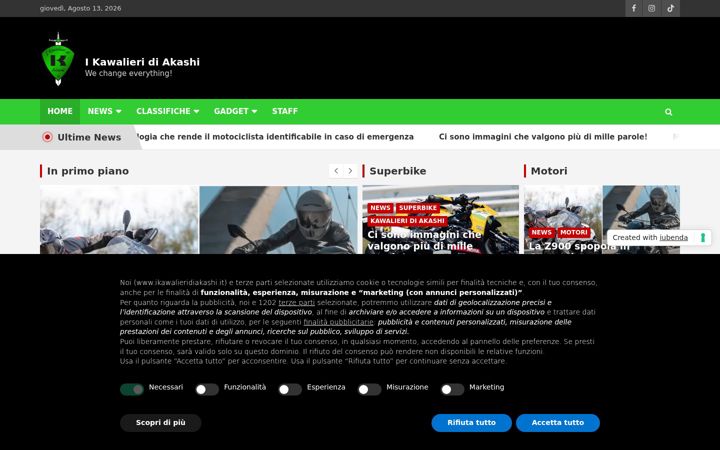The image size is (720, 450).
Task: Click SUPERBIKE tag on article
Action: (418, 208)
